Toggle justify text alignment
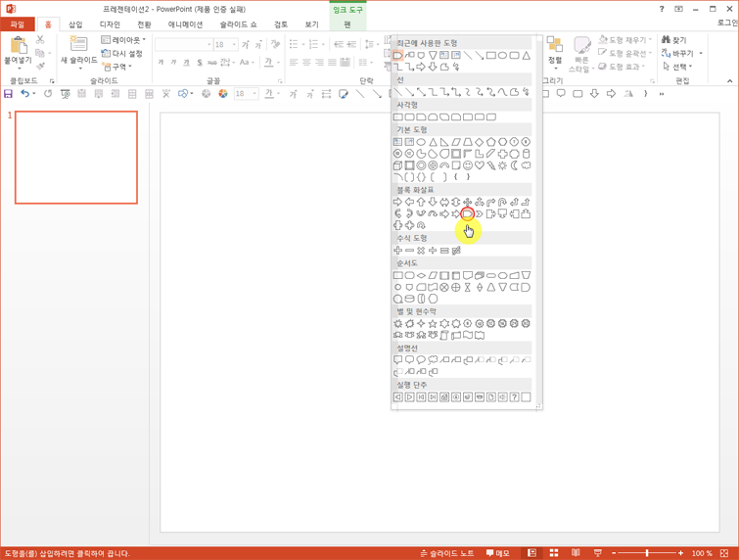Image resolution: width=739 pixels, height=560 pixels. [332, 63]
